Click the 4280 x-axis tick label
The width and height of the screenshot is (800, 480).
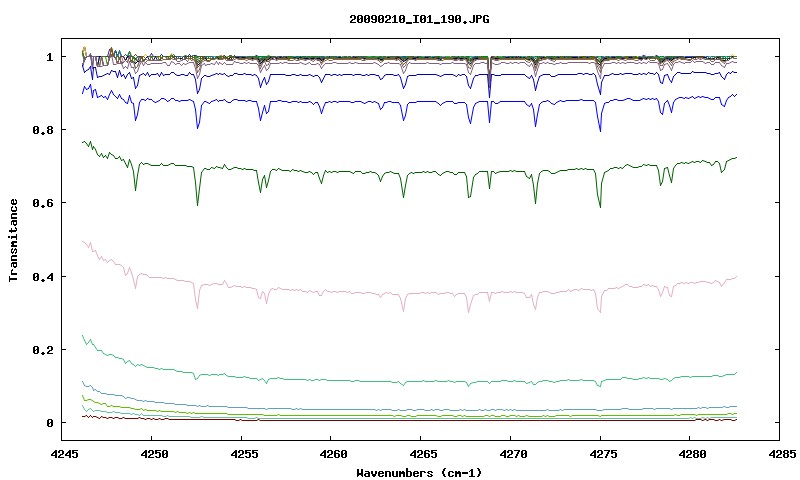coord(690,454)
